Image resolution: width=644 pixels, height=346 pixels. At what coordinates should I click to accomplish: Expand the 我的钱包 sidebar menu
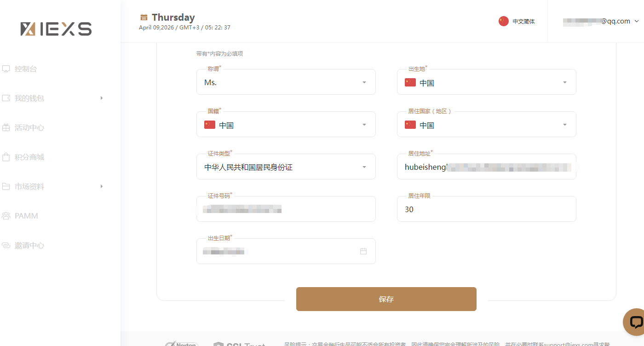(52, 98)
